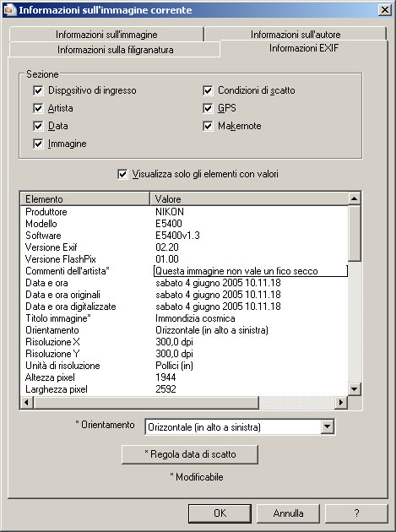
Task: Select the Versione FlashPix row
Action: coord(184,259)
